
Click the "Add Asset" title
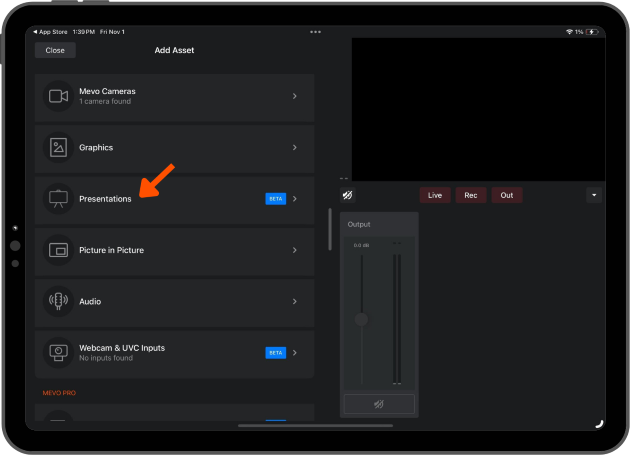coord(174,50)
